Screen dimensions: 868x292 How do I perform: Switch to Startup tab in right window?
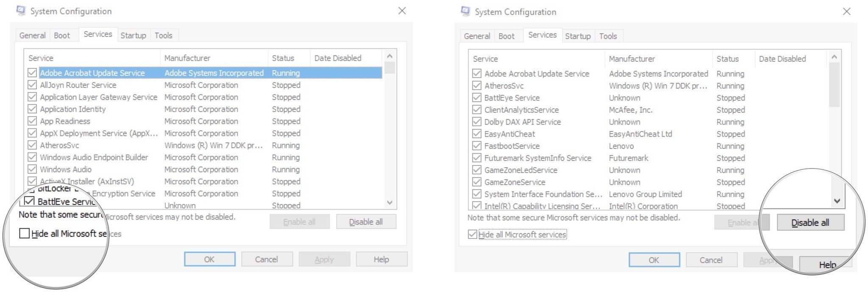pyautogui.click(x=578, y=36)
